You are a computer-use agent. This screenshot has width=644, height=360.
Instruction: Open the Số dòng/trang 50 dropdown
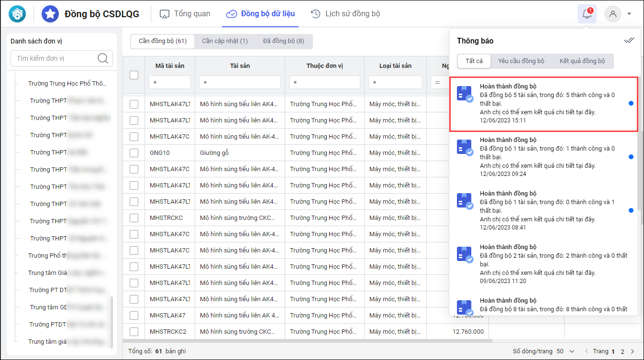(x=566, y=351)
